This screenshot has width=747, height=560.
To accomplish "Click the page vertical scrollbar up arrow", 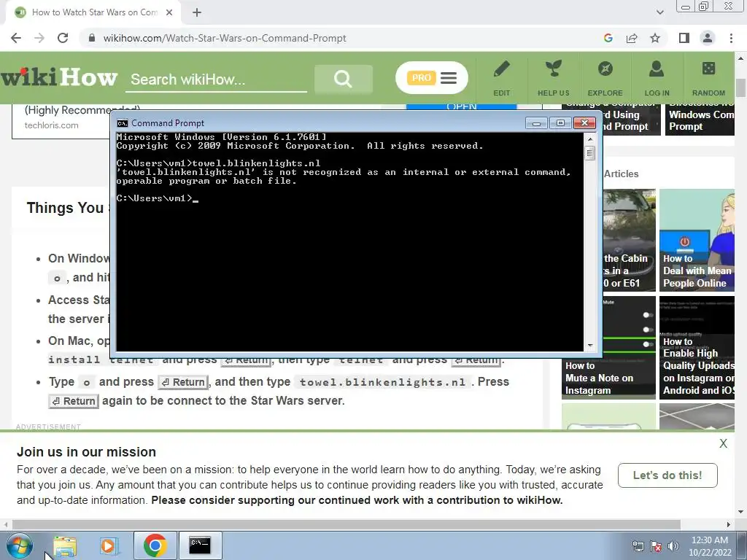I will click(741, 58).
